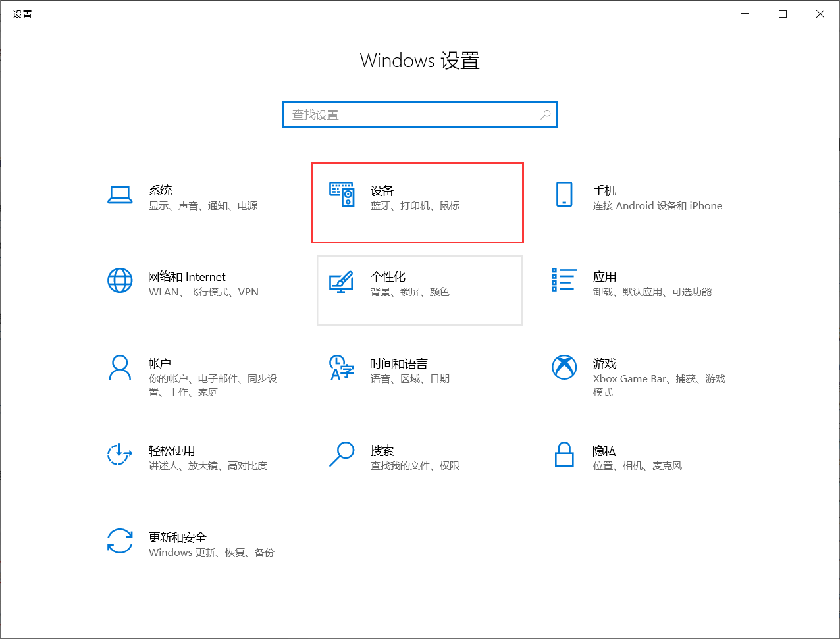
Task: Open the 系统 laptop icon
Action: (120, 195)
